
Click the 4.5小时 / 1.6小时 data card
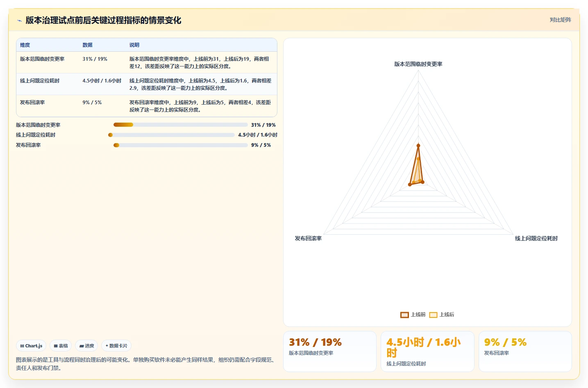click(427, 351)
